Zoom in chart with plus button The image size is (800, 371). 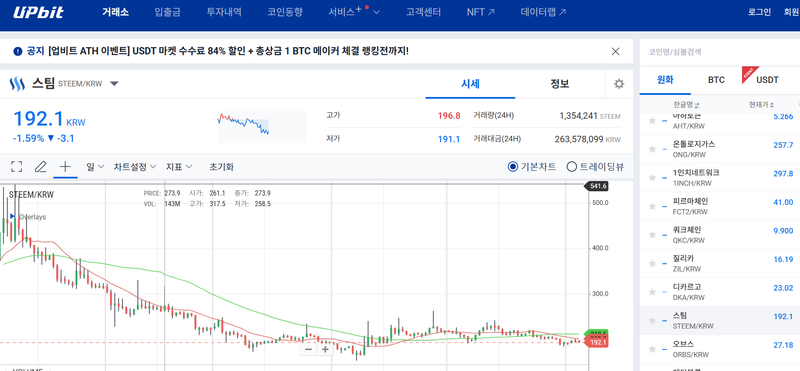324,349
